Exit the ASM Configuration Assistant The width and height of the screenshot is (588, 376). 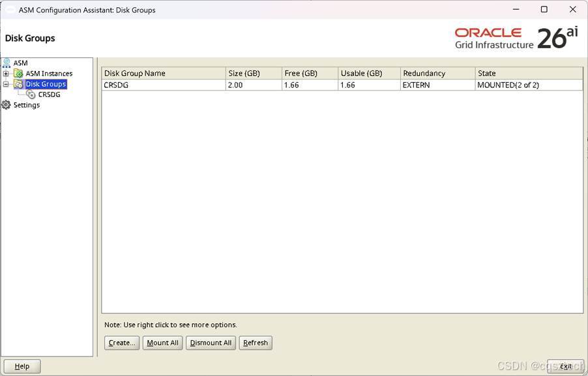(x=565, y=366)
